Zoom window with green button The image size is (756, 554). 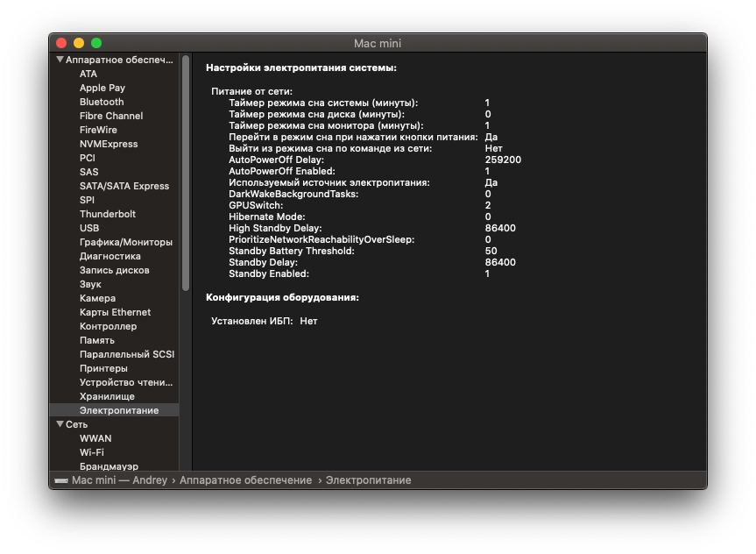96,43
